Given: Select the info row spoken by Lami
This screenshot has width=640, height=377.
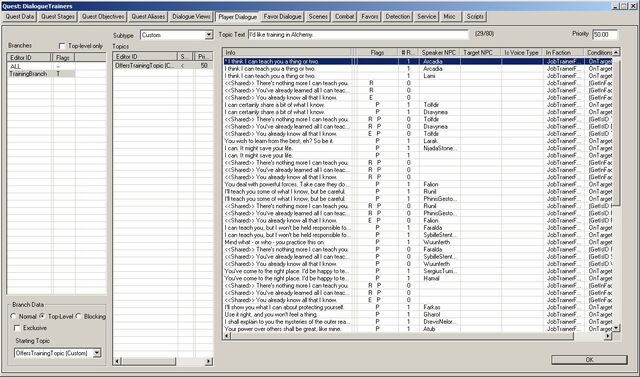Looking at the screenshot, I should tap(418, 76).
